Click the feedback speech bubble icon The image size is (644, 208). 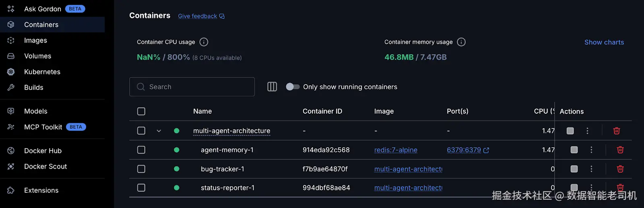pyautogui.click(x=222, y=16)
